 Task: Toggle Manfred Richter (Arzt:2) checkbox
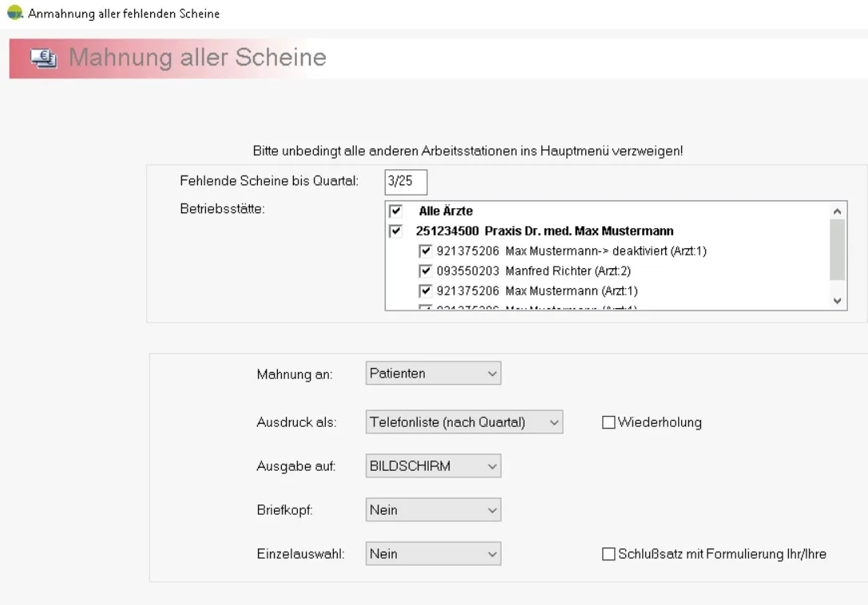coord(425,271)
